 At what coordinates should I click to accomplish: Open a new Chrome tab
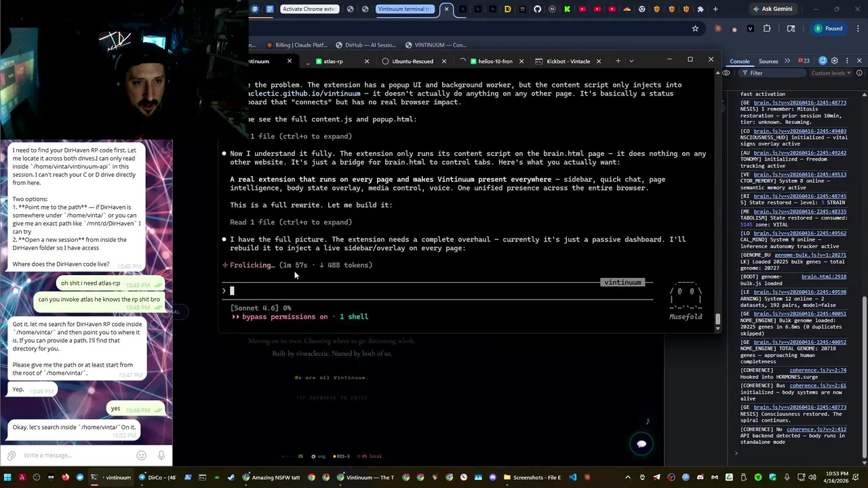[715, 9]
